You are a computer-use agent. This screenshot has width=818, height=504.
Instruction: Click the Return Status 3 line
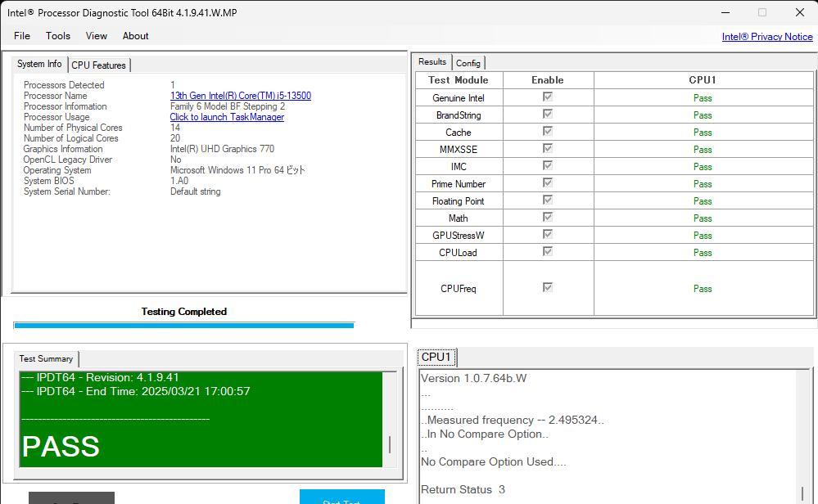coord(463,489)
